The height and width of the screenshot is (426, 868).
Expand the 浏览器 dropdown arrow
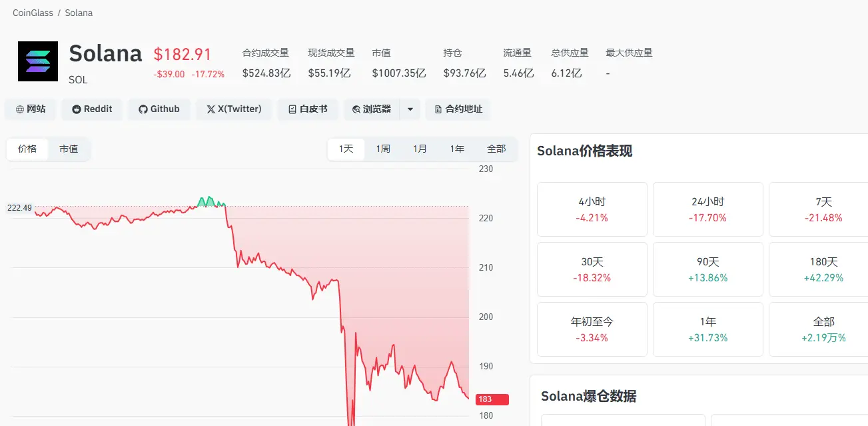click(x=410, y=109)
